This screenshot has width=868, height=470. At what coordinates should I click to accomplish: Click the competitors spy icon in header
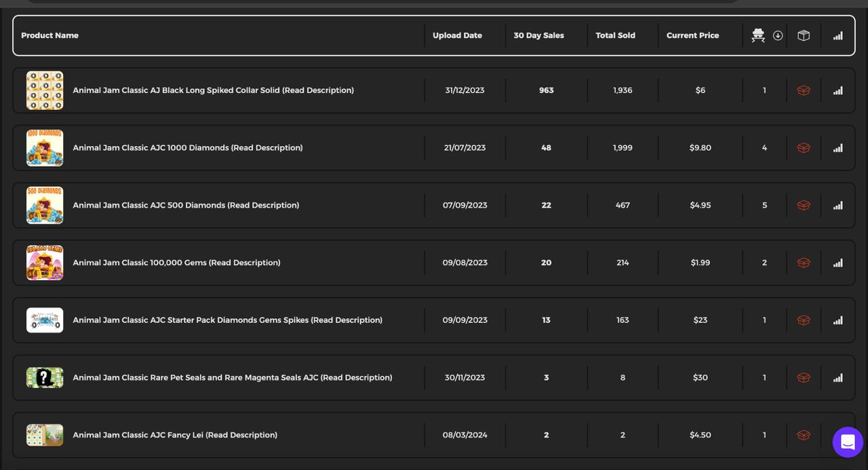click(x=758, y=35)
